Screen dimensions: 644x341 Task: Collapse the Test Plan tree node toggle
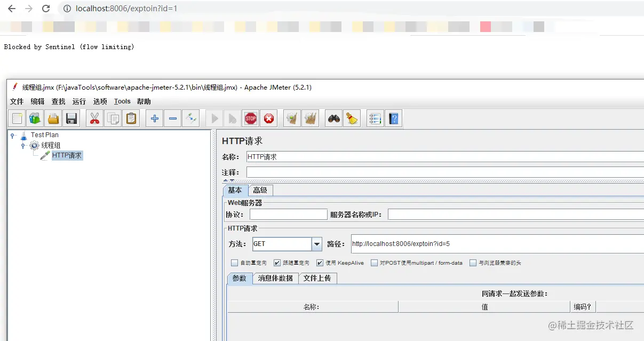[12, 136]
